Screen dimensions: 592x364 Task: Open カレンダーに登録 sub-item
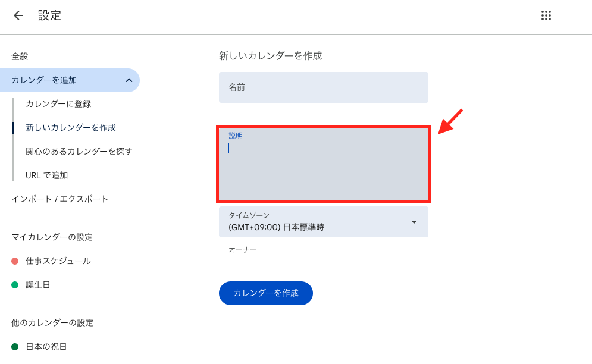tap(58, 104)
